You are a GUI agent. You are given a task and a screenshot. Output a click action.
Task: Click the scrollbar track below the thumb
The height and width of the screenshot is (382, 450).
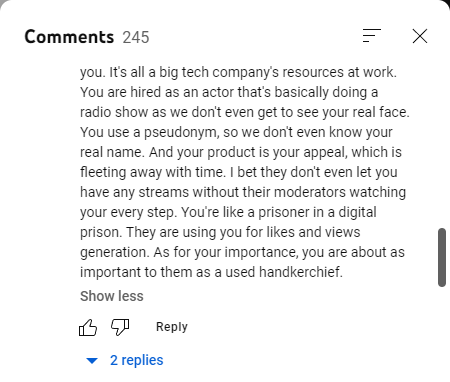point(442,333)
